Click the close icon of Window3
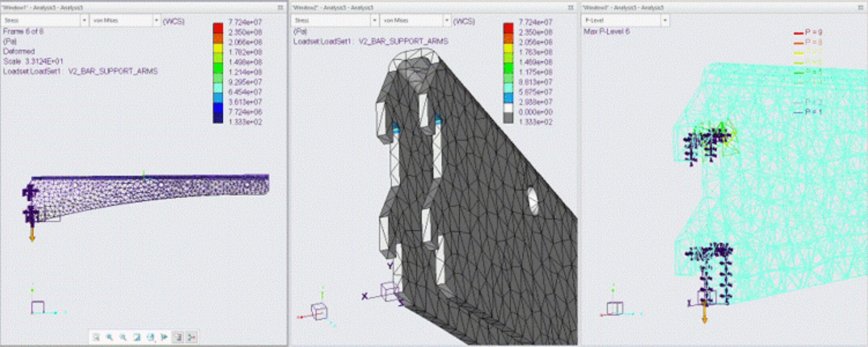Screen dimensions: 868x347 (x=860, y=8)
